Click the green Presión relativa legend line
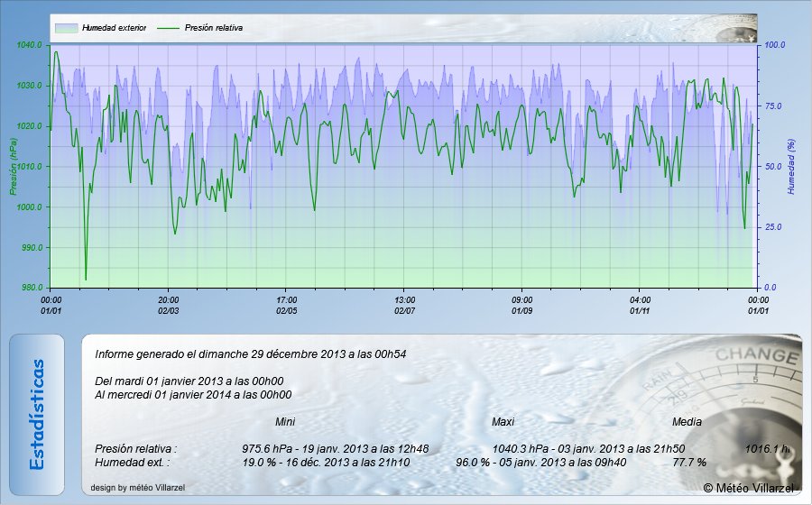Screen dimensions: 812x505 pos(168,29)
